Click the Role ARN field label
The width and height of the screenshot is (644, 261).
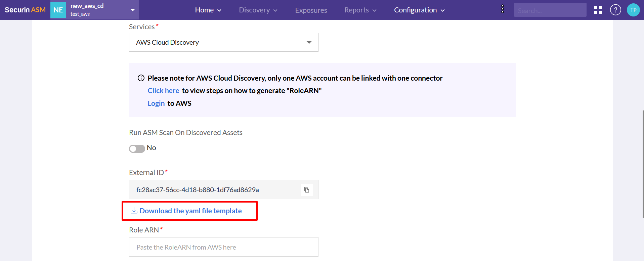tap(144, 230)
